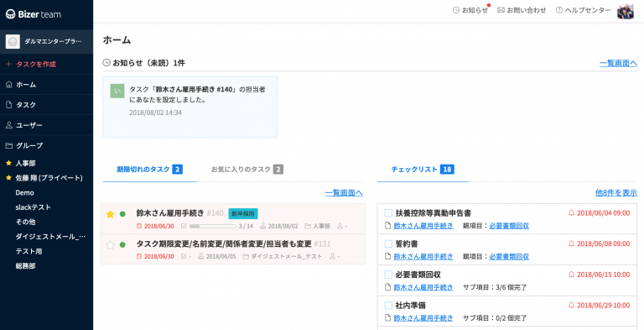
Task: Check the 誓約書 checklist checkbox
Action: coord(388,244)
